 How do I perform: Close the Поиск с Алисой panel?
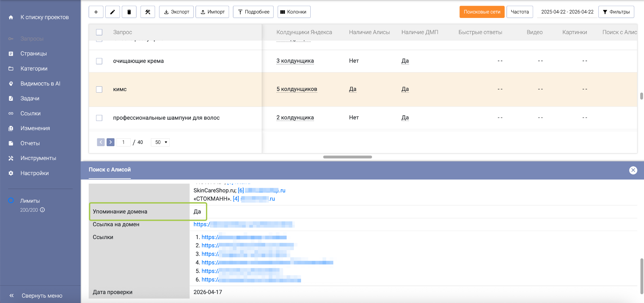633,170
